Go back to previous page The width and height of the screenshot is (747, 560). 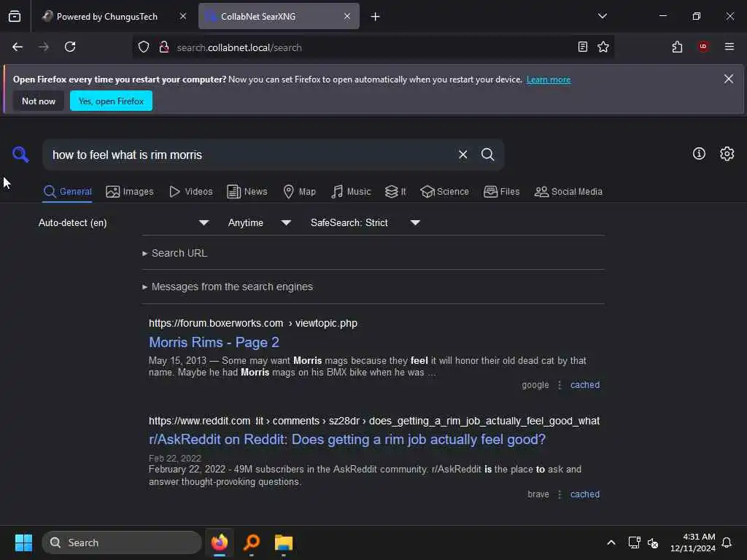tap(18, 47)
